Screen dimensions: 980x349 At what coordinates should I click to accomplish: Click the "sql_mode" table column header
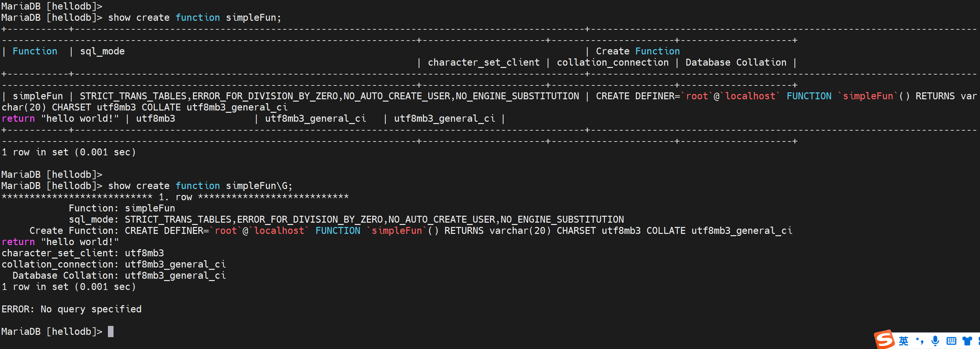(x=102, y=51)
